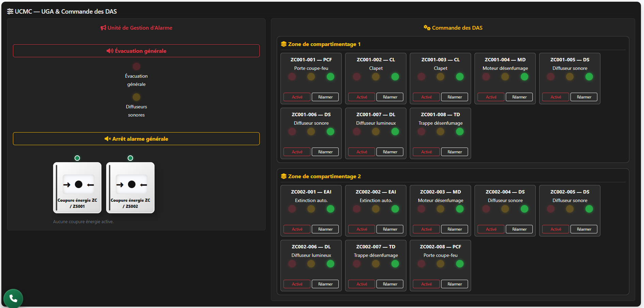Rearm ZC001-004 Moteur désenfumage
This screenshot has width=644, height=308.
519,97
